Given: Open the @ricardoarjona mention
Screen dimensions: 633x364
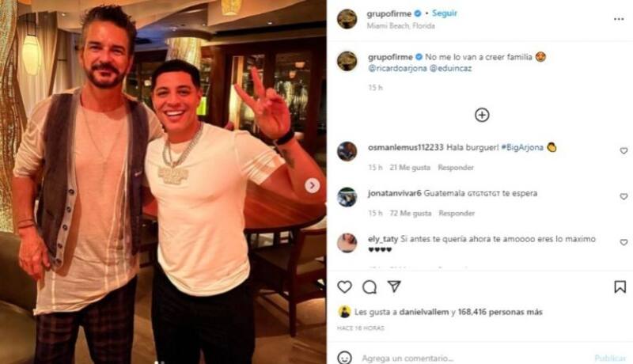Looking at the screenshot, I should coord(397,68).
